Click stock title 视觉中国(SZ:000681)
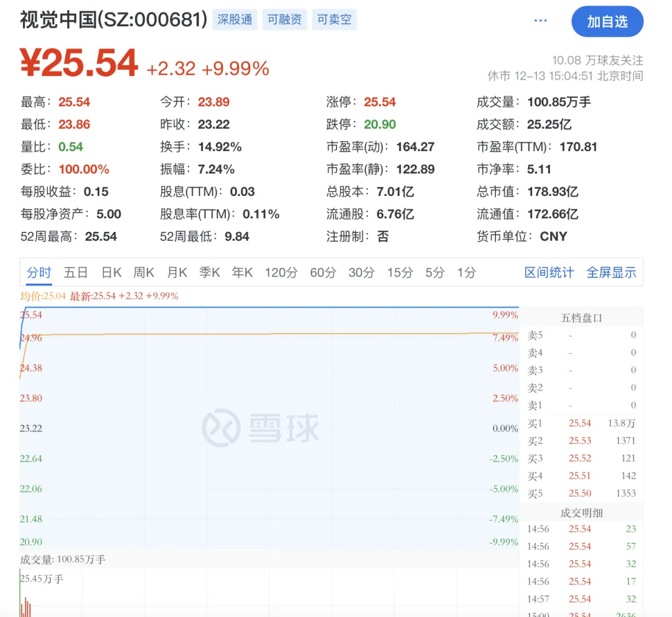This screenshot has height=617, width=672. tap(114, 20)
